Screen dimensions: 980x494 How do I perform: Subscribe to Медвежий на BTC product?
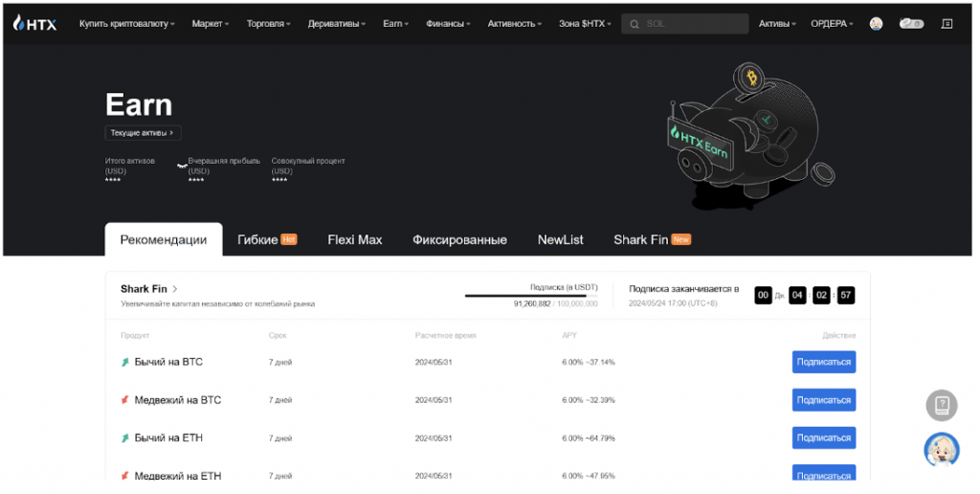click(x=824, y=400)
